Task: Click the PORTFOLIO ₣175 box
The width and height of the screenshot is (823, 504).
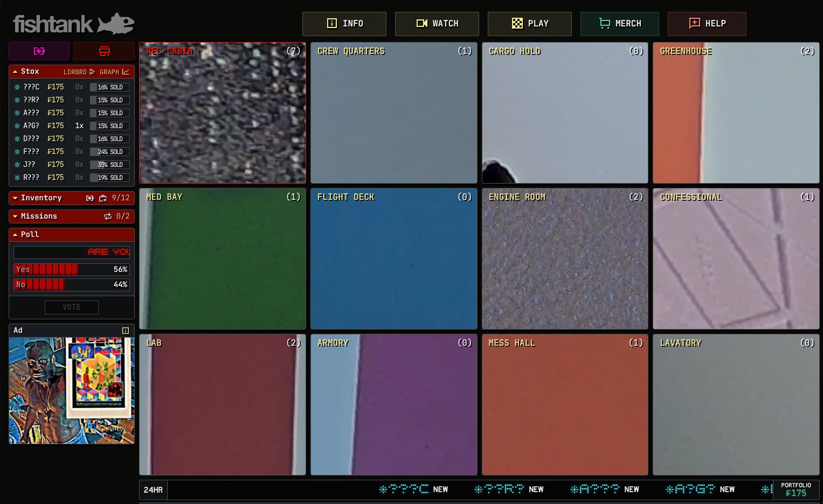Action: [796, 490]
